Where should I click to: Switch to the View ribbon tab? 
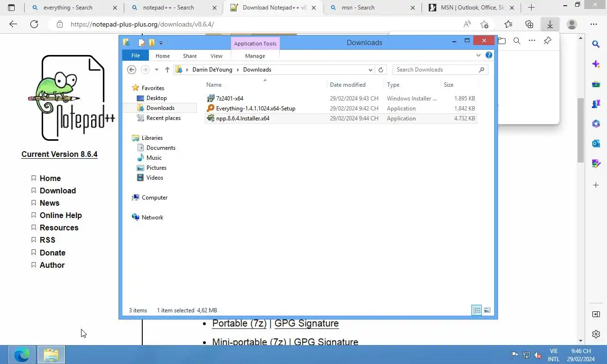pyautogui.click(x=216, y=56)
